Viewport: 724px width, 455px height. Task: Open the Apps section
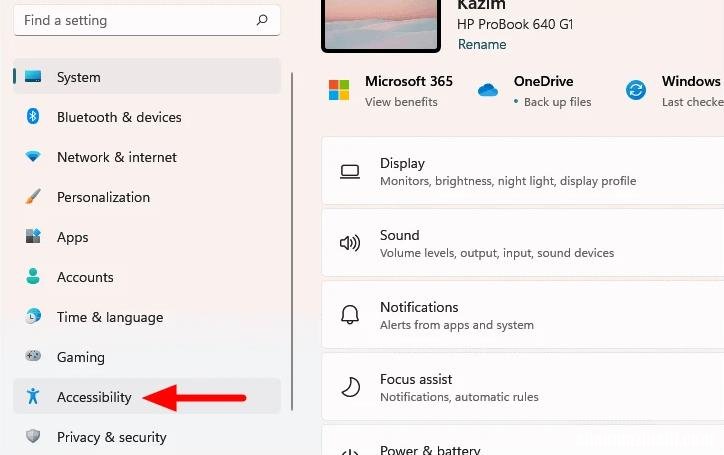(x=147, y=237)
